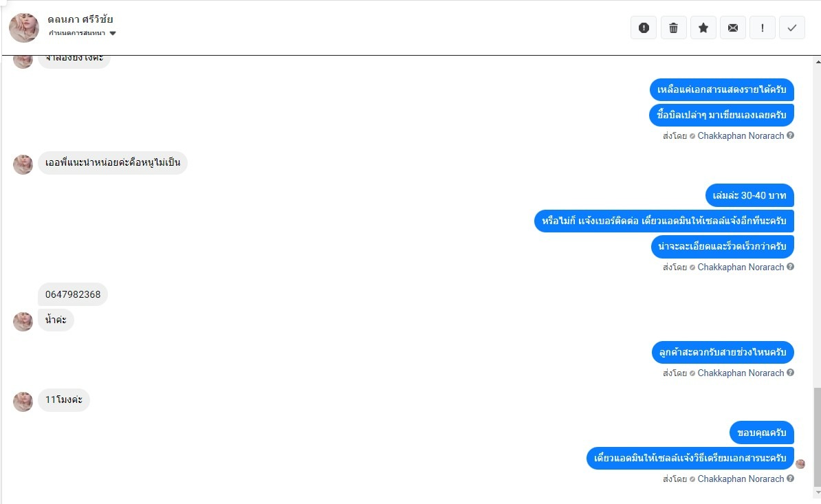This screenshot has height=504, width=821.
Task: Click help icon below น่าจะละเอียดและรวดเร็วกว่าครับ message
Action: click(x=791, y=267)
